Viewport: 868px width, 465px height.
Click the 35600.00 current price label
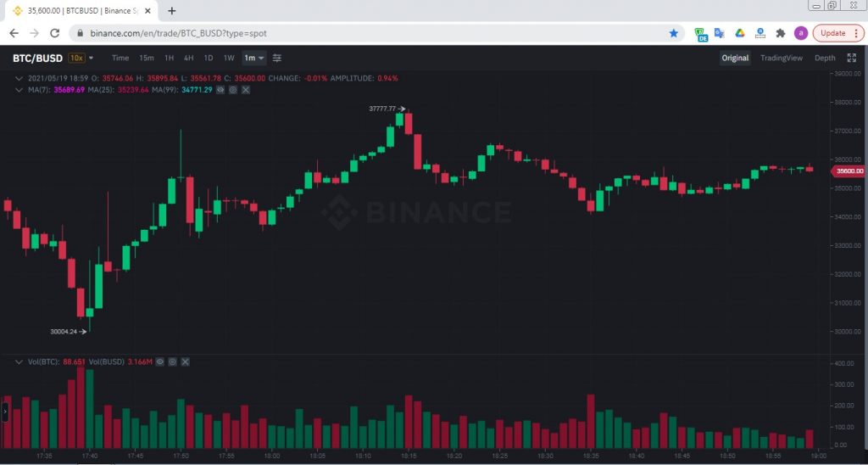[x=848, y=171]
